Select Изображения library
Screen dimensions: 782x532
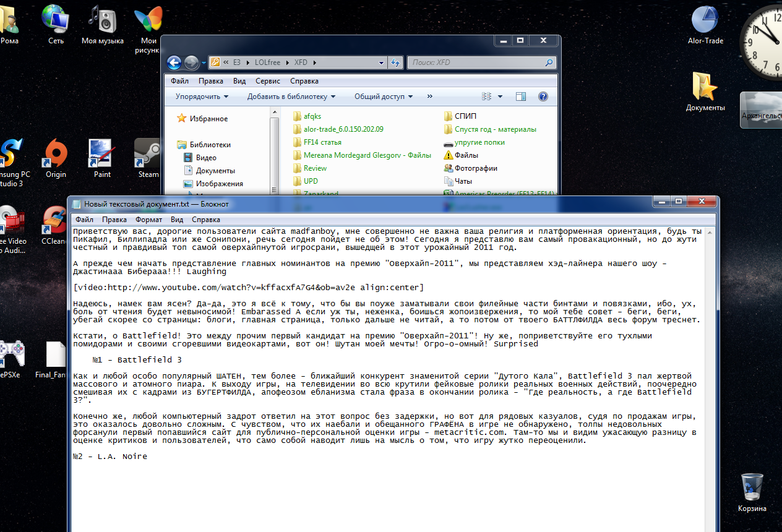click(x=213, y=184)
